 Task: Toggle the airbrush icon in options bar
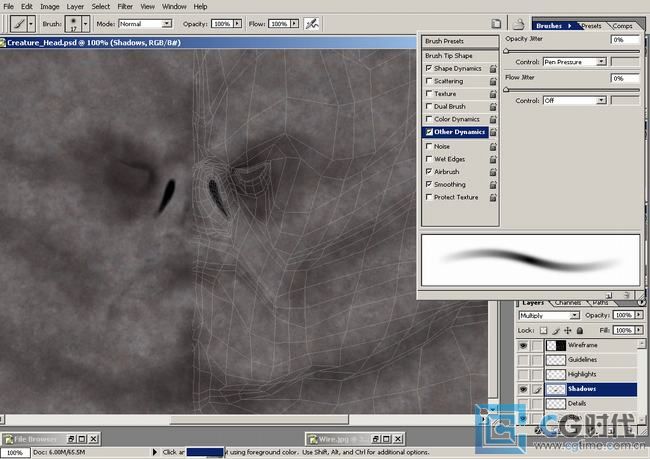click(x=312, y=24)
